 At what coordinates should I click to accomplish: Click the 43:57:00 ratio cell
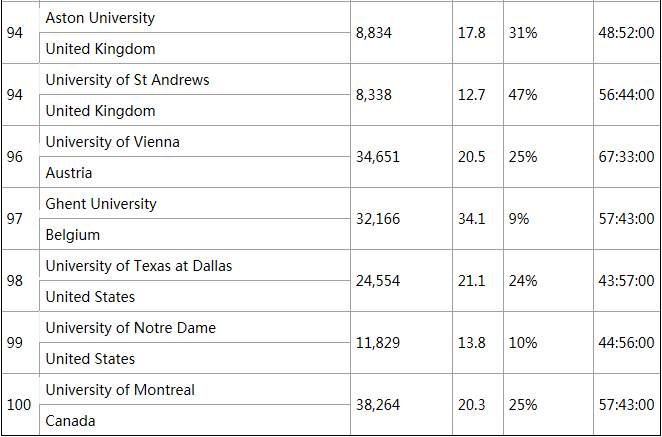click(626, 281)
